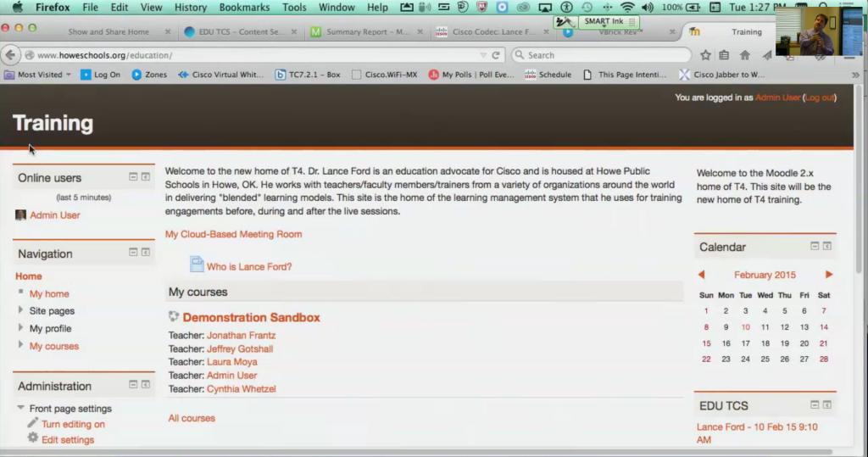The width and height of the screenshot is (868, 457).
Task: Click the Edit settings gear icon
Action: (x=33, y=438)
